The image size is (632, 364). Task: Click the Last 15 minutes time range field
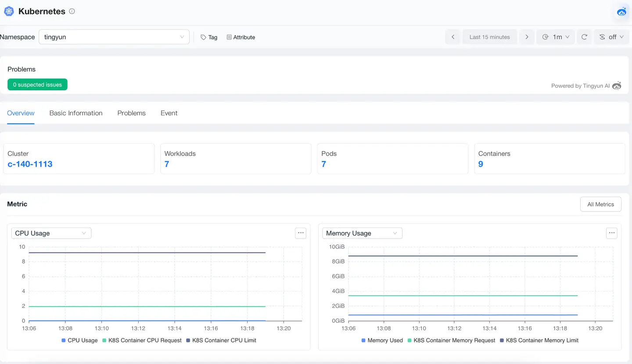[489, 37]
